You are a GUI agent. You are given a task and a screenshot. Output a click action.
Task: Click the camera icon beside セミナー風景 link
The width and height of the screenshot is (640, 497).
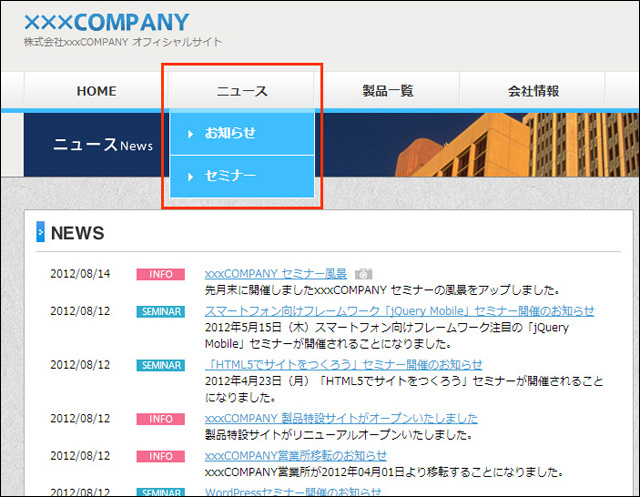[x=364, y=274]
